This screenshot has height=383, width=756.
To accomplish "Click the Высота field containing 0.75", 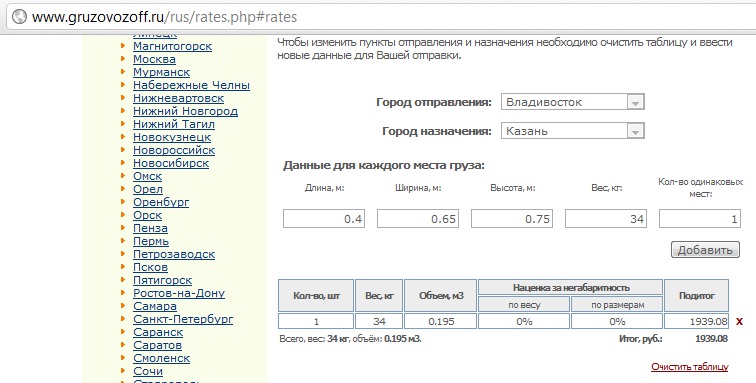I will [512, 219].
